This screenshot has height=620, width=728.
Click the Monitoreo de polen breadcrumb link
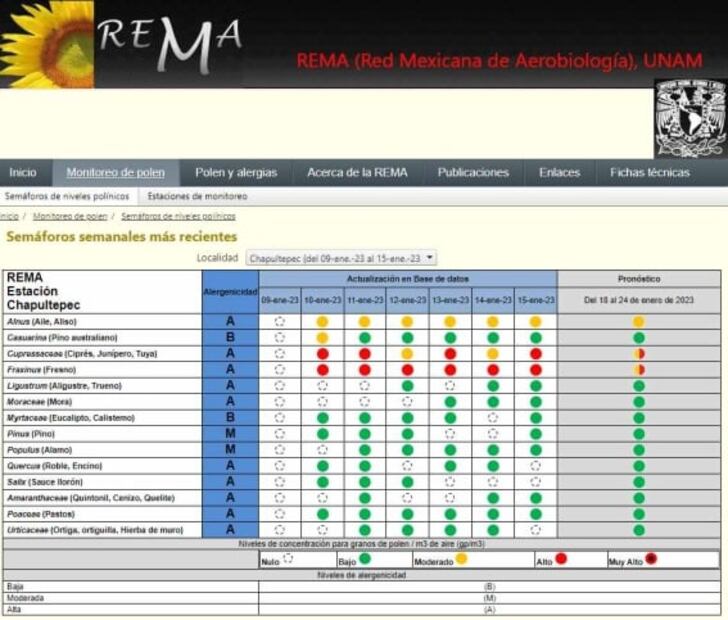point(70,216)
